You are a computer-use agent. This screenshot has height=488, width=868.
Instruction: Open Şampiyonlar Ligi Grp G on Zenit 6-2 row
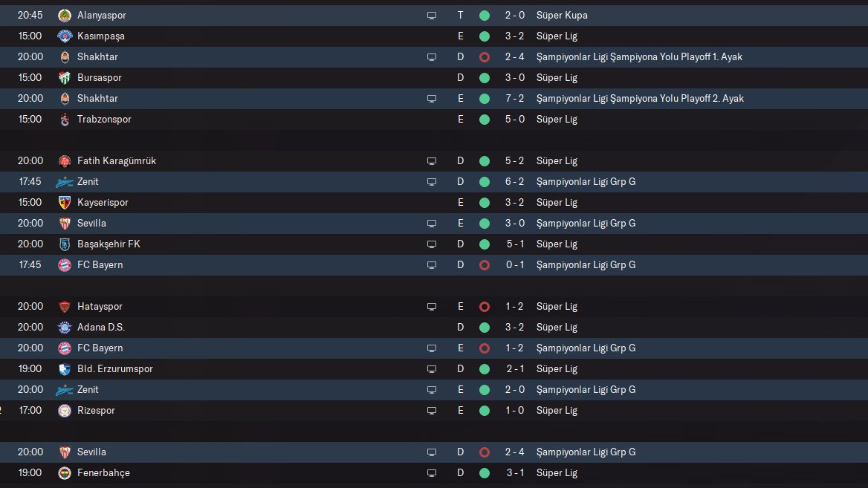click(586, 181)
